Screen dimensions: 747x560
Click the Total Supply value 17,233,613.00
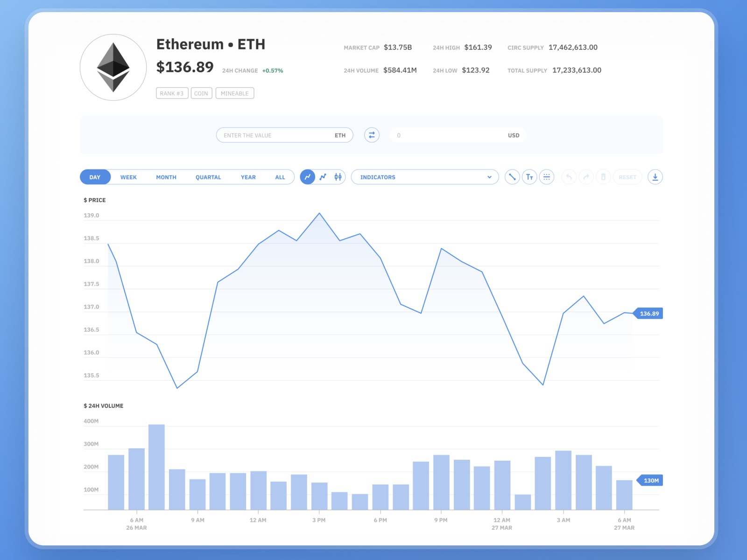pos(577,70)
